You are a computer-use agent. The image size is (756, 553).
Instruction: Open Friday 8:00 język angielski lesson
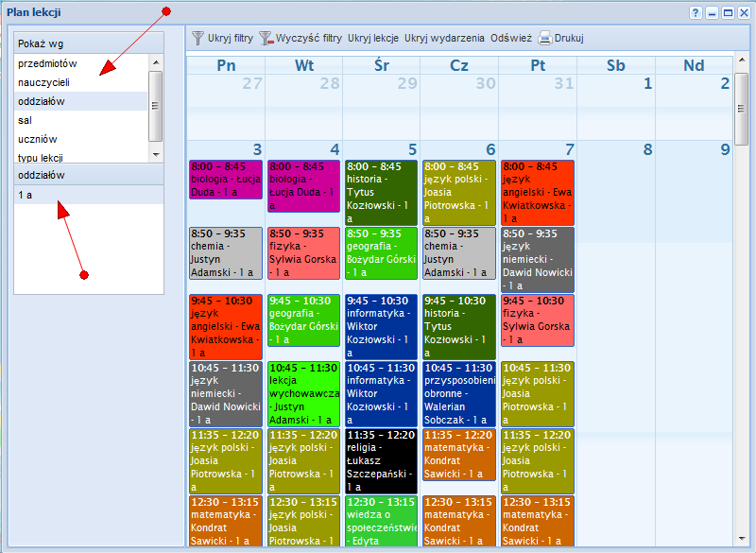point(538,193)
